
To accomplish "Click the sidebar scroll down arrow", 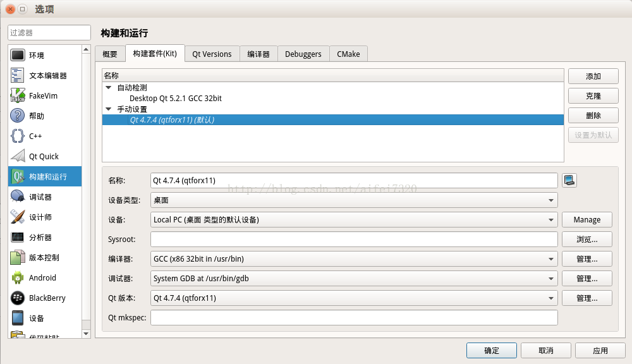I will point(86,334).
